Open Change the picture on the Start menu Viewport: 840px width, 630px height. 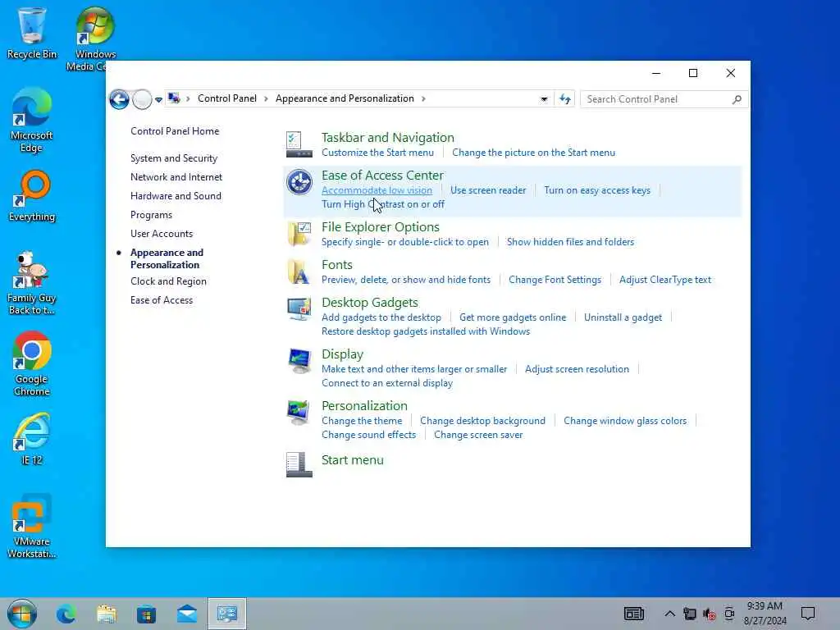click(533, 153)
